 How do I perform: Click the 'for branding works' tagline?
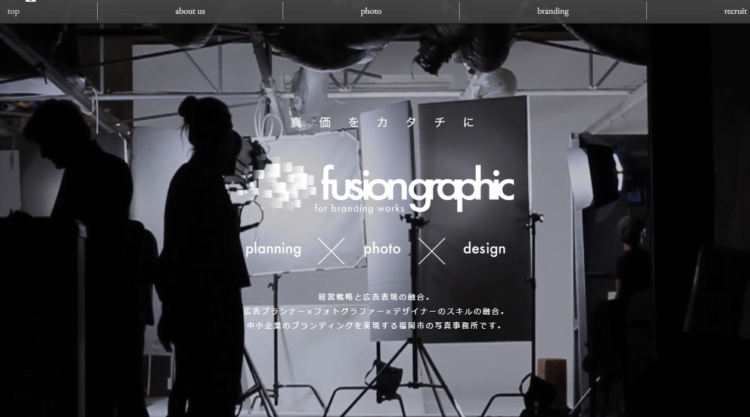[359, 208]
